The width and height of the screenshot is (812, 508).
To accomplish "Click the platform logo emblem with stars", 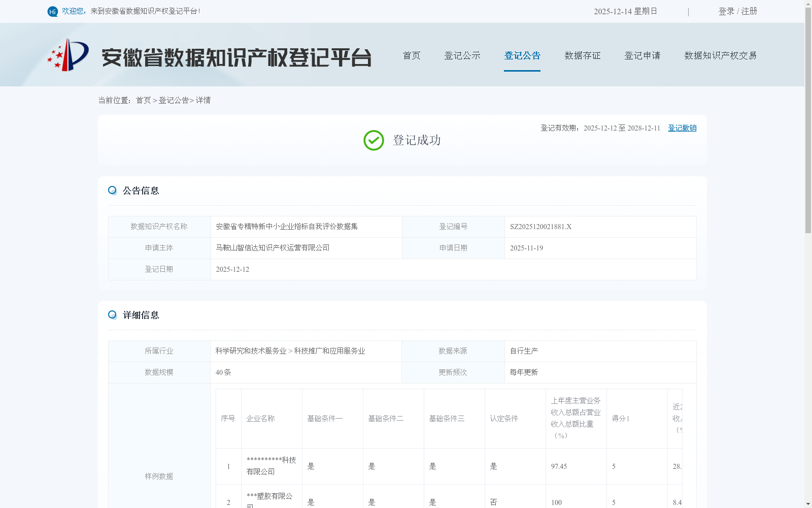I will (68, 55).
